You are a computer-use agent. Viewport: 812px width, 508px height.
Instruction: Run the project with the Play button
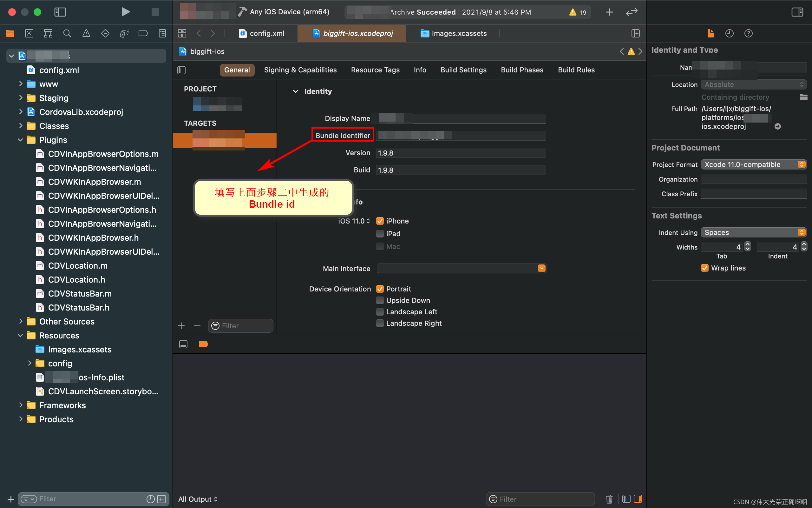pyautogui.click(x=126, y=12)
